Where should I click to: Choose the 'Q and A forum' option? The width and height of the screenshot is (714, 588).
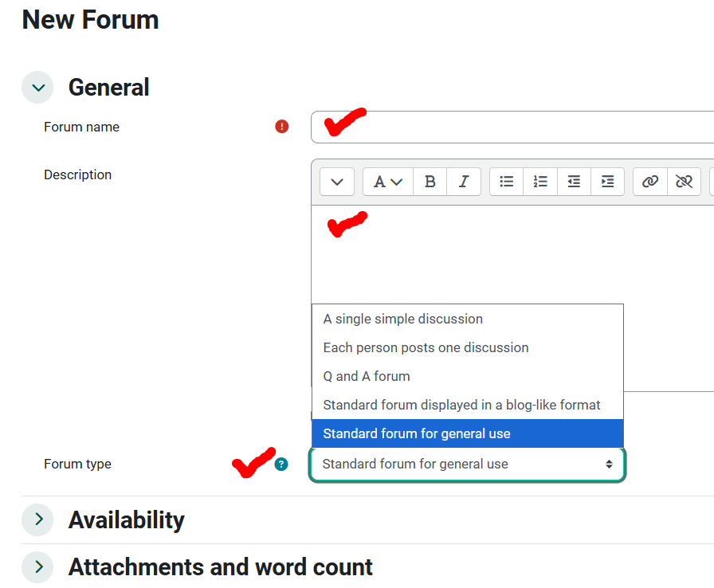367,376
